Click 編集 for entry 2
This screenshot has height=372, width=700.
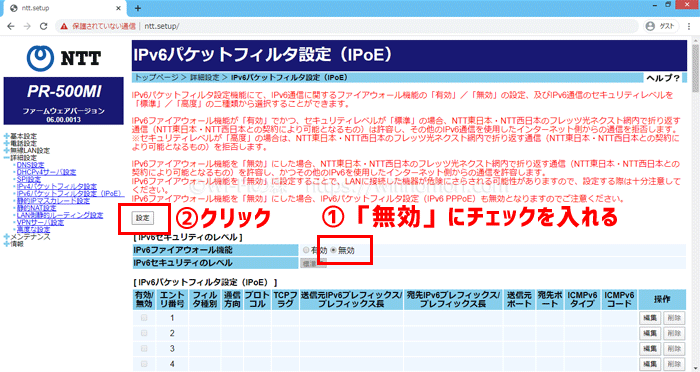[650, 334]
